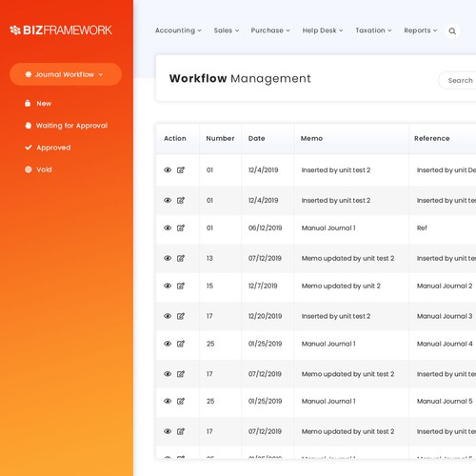The image size is (476, 476).
Task: Open the Accounting dropdown menu
Action: [x=178, y=30]
